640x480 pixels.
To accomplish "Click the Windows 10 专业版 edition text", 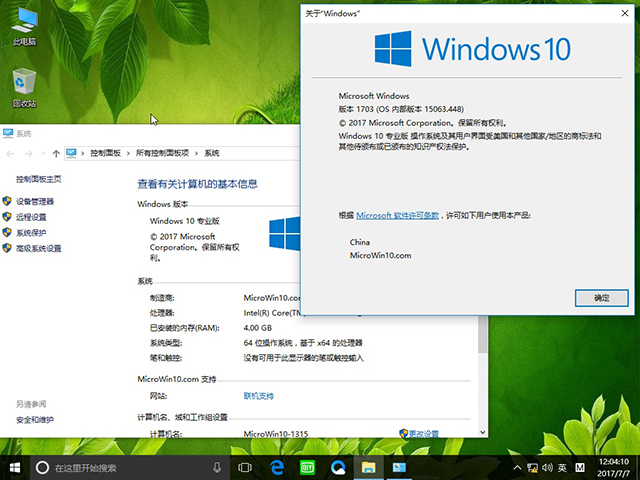I will (x=184, y=221).
